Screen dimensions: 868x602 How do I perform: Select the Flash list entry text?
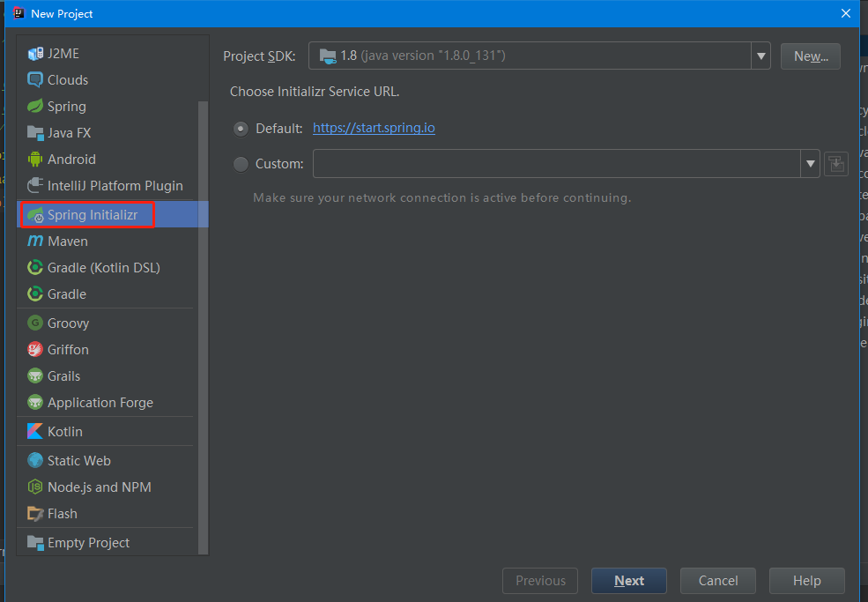coord(63,513)
